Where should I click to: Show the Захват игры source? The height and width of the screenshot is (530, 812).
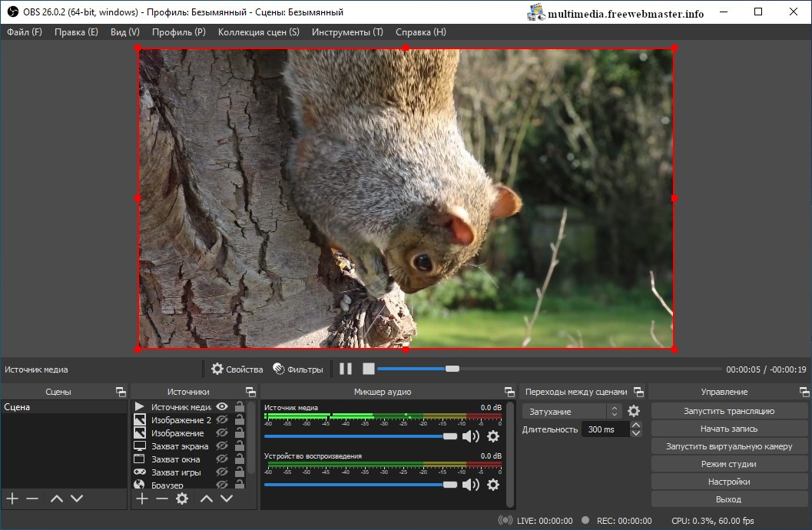(x=222, y=472)
